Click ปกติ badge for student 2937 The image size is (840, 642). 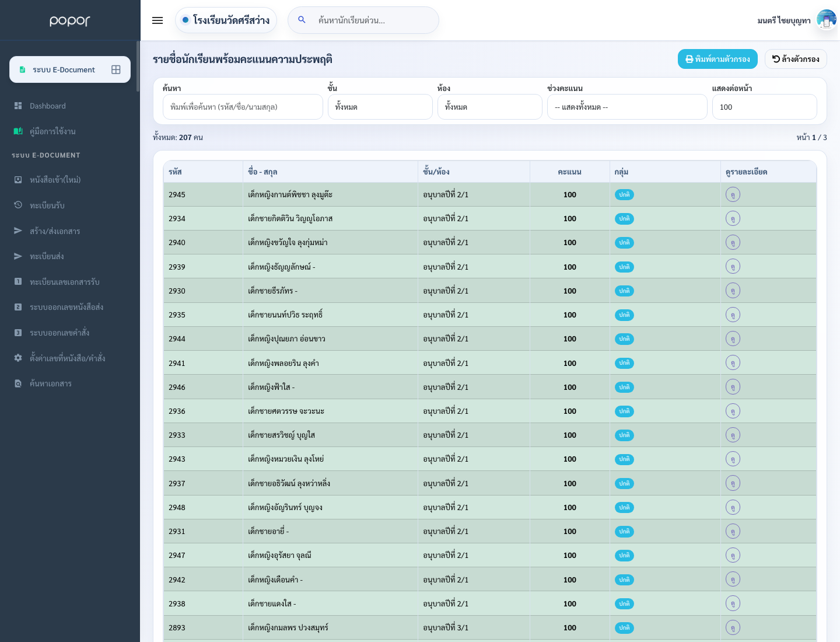click(624, 483)
